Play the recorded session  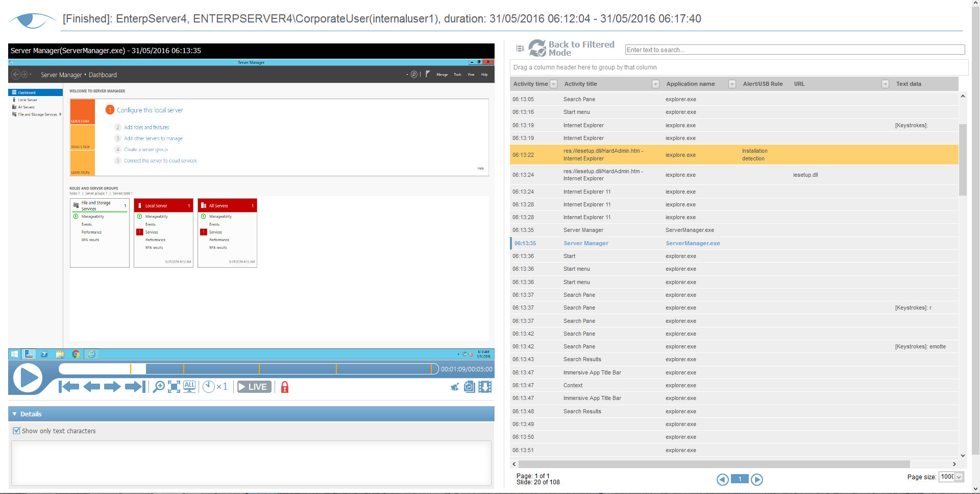[27, 379]
